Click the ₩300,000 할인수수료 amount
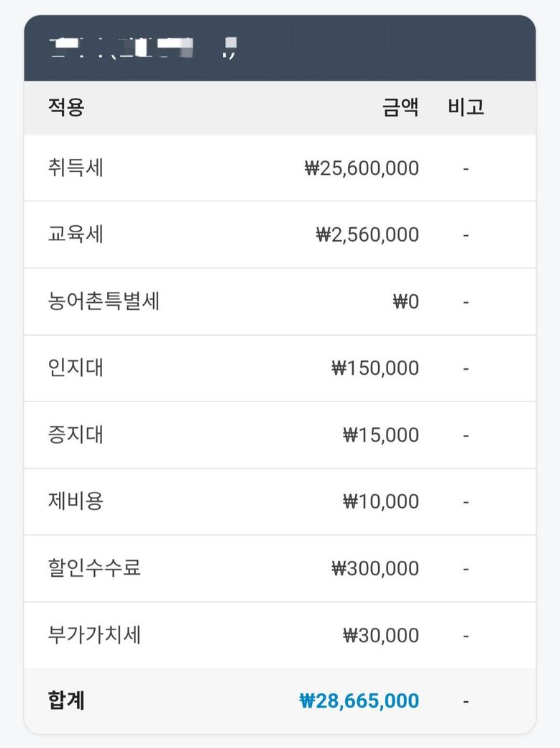Viewport: 560px width, 748px height. point(375,569)
